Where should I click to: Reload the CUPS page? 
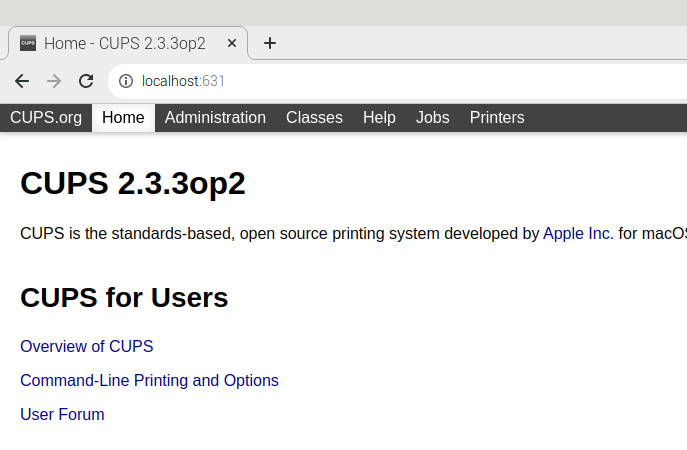click(x=86, y=81)
